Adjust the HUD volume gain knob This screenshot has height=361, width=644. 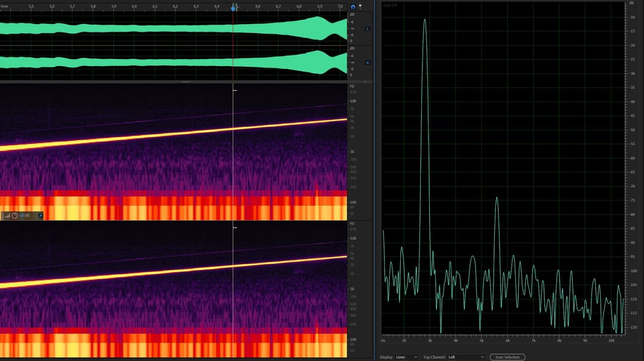click(x=15, y=215)
